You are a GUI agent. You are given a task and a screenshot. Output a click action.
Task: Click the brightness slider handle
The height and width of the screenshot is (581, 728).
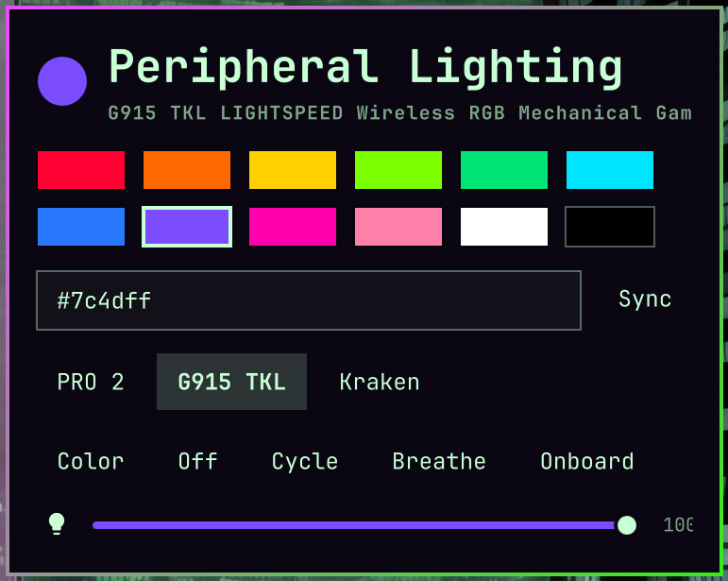tap(627, 525)
